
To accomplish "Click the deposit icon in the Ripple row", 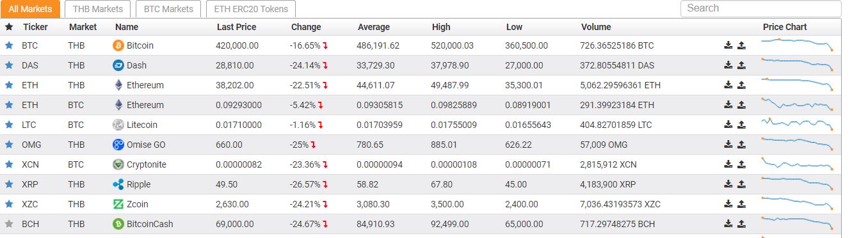I will coord(728,184).
